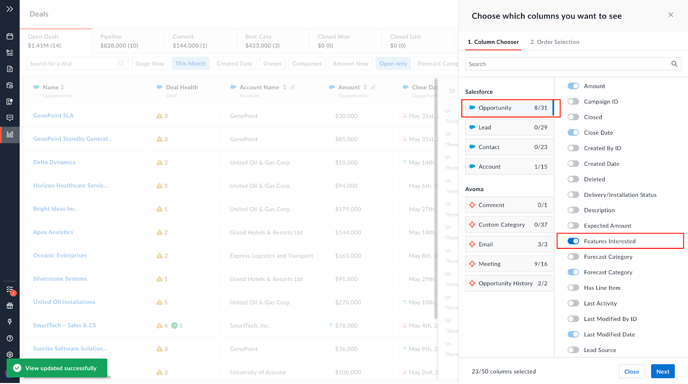Image resolution: width=688 pixels, height=384 pixels.
Task: Toggle off Features Interested column
Action: 573,241
